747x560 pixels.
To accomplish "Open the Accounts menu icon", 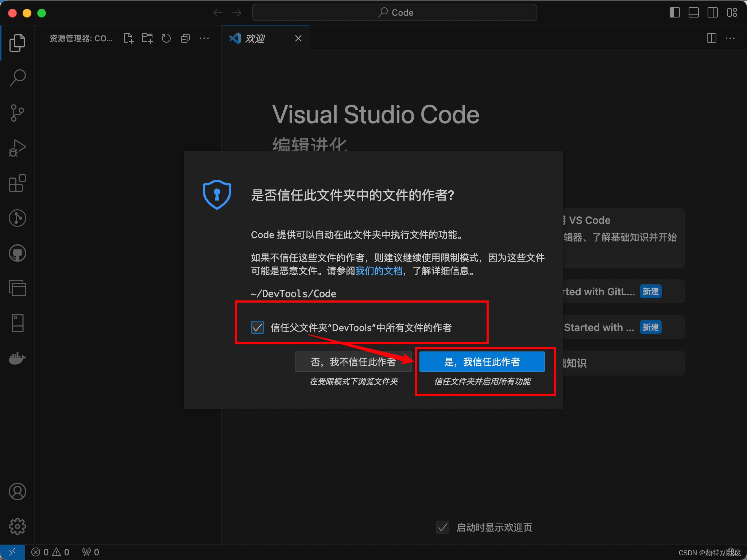I will click(17, 491).
